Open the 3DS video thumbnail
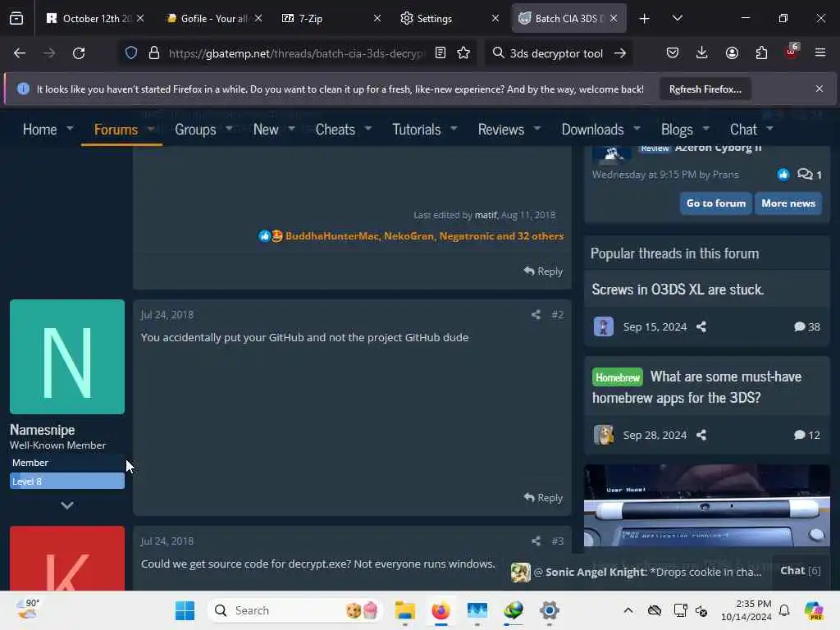 click(x=706, y=505)
